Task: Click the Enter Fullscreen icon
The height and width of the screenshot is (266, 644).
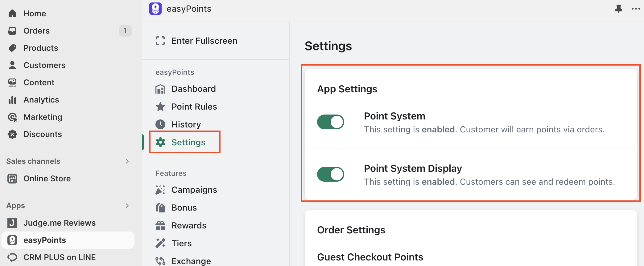Action: 160,41
